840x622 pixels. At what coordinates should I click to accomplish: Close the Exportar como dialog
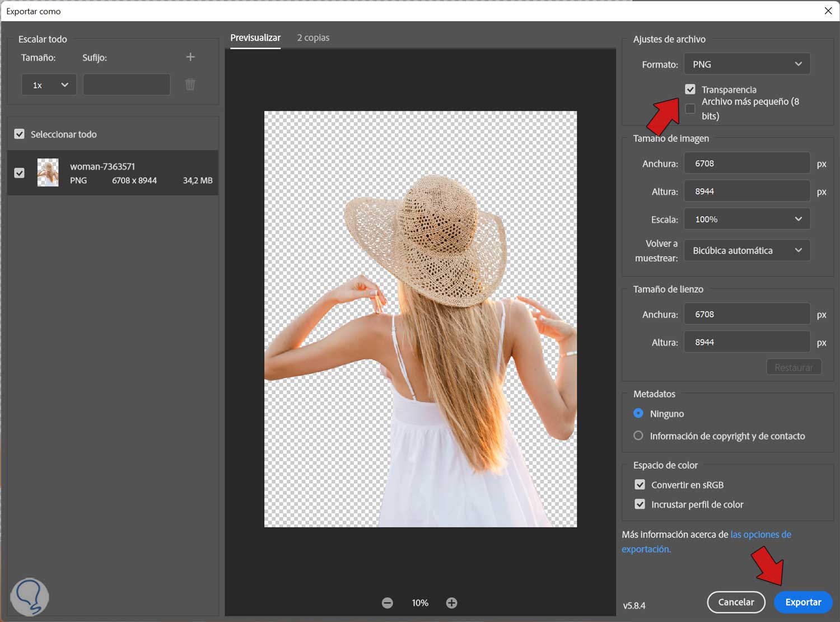click(828, 11)
